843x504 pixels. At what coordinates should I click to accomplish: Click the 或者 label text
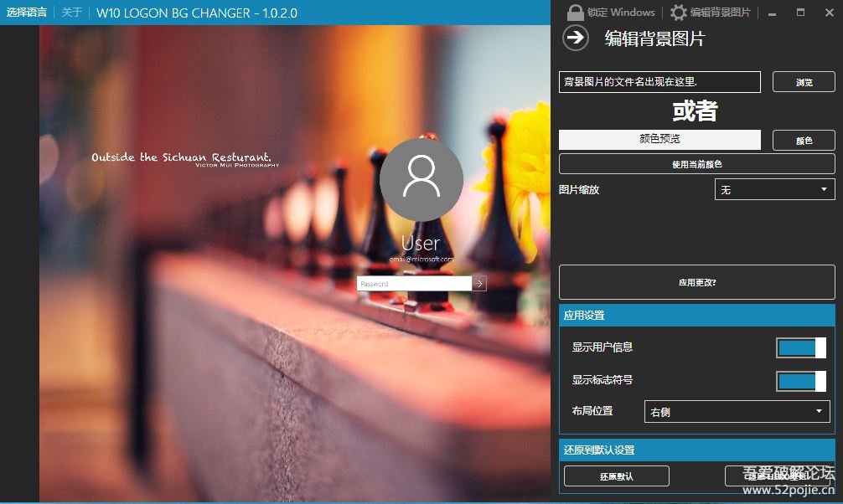tap(696, 111)
